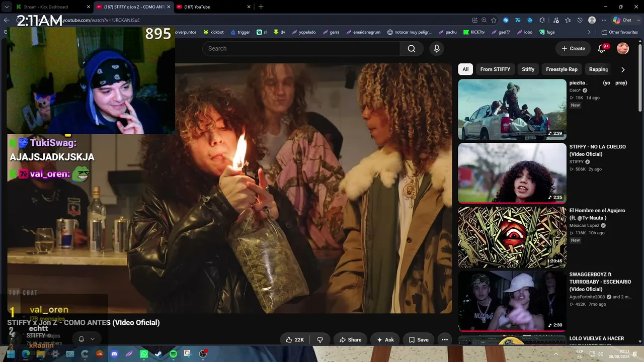This screenshot has width=644, height=362.
Task: Like the video (22K)
Action: 295,340
